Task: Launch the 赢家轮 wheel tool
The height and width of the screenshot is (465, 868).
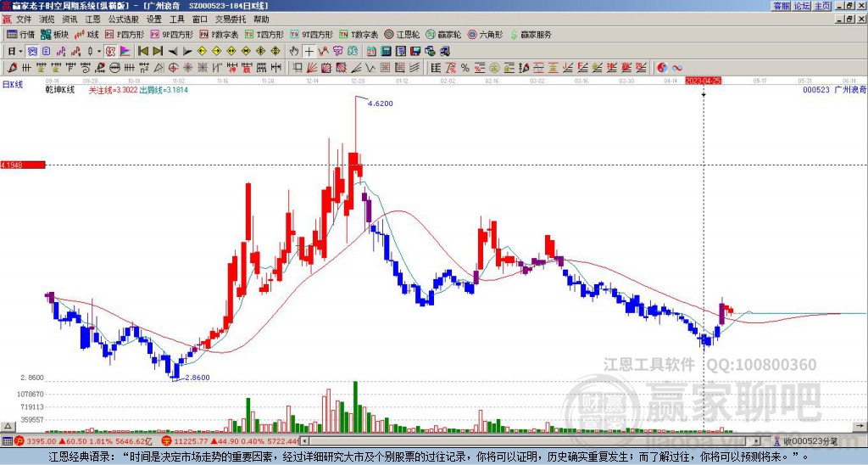Action: 443,34
